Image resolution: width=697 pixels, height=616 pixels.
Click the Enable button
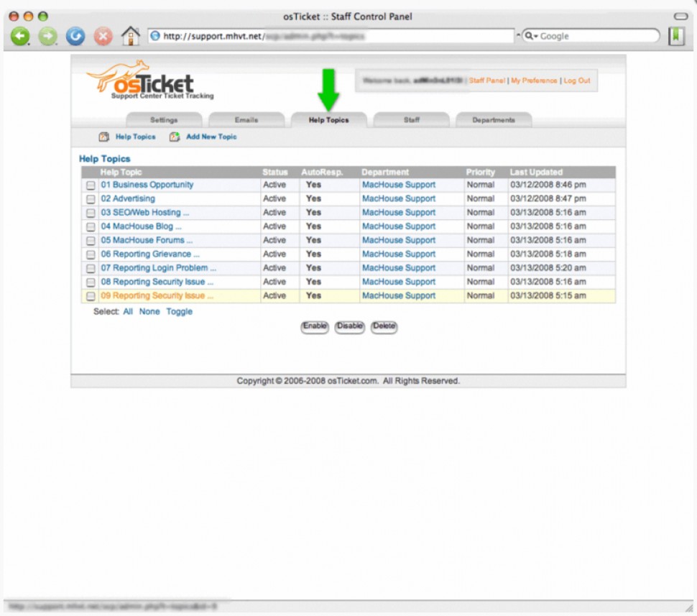pyautogui.click(x=315, y=326)
